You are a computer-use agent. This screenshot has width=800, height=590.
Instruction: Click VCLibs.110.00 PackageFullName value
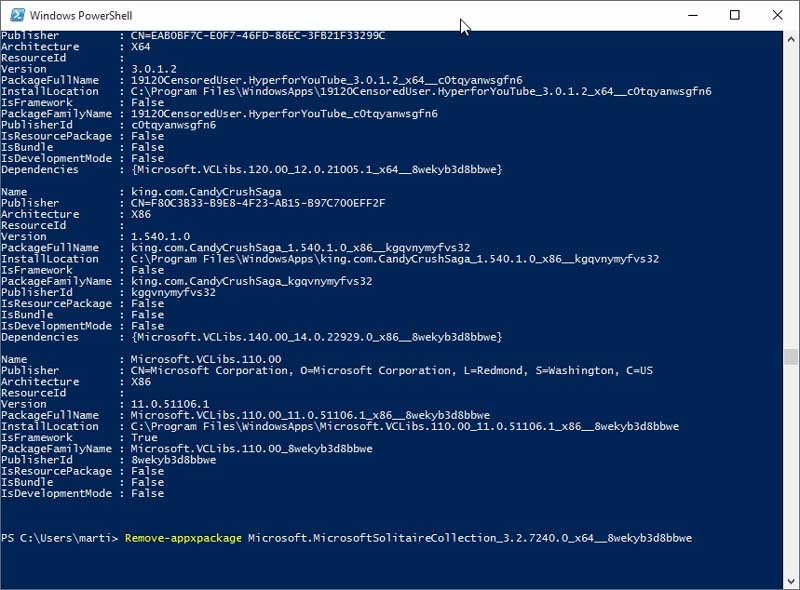tap(310, 415)
